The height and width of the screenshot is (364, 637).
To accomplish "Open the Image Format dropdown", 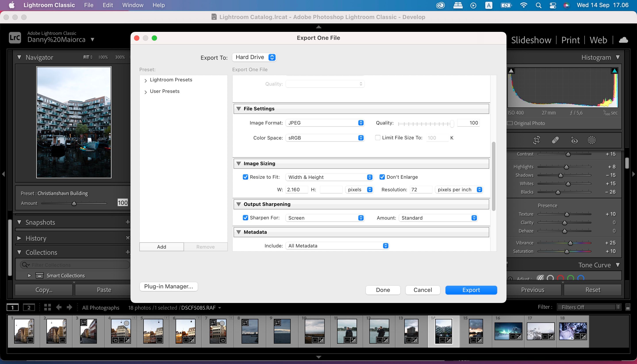I will [326, 123].
